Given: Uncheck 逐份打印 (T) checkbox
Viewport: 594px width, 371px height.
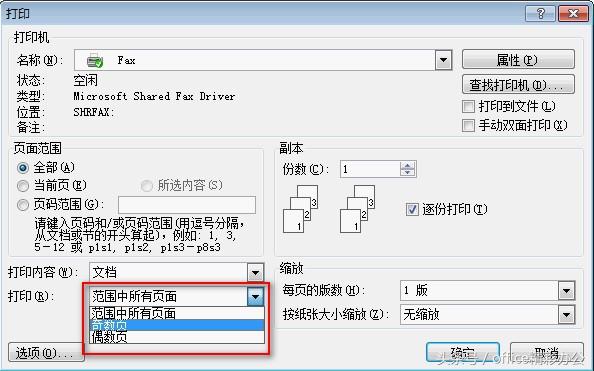Looking at the screenshot, I should (412, 209).
